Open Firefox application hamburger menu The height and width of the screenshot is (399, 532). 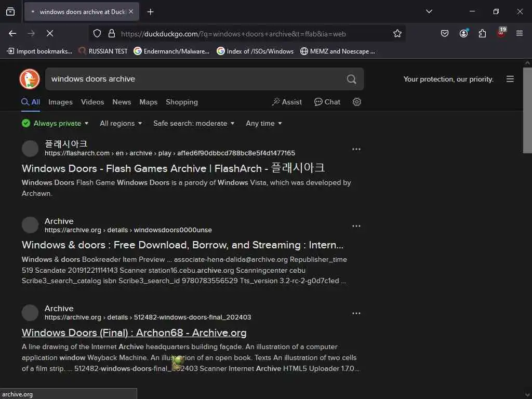519,33
